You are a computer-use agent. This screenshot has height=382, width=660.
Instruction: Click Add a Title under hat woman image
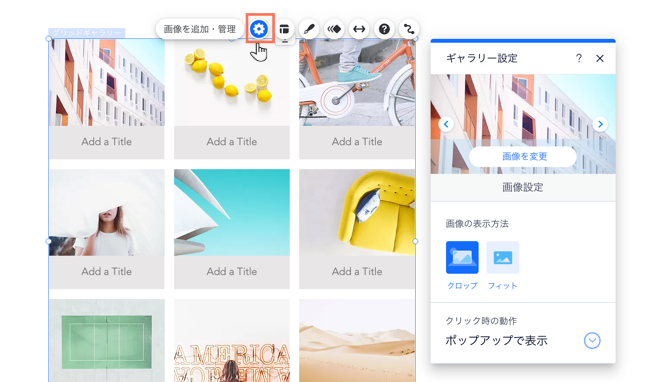[x=106, y=272]
